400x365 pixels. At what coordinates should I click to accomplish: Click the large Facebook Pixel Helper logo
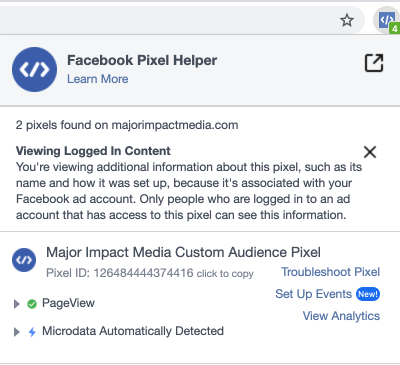pos(34,69)
